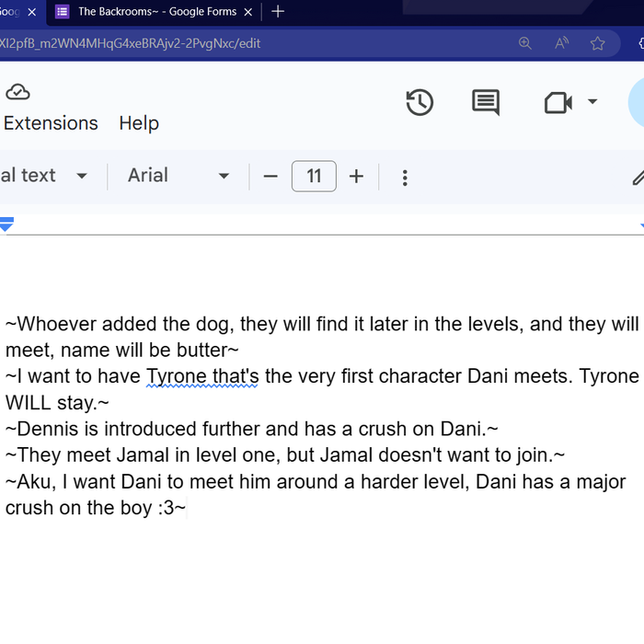The width and height of the screenshot is (644, 644).
Task: Expand the video call dropdown arrow
Action: click(592, 101)
